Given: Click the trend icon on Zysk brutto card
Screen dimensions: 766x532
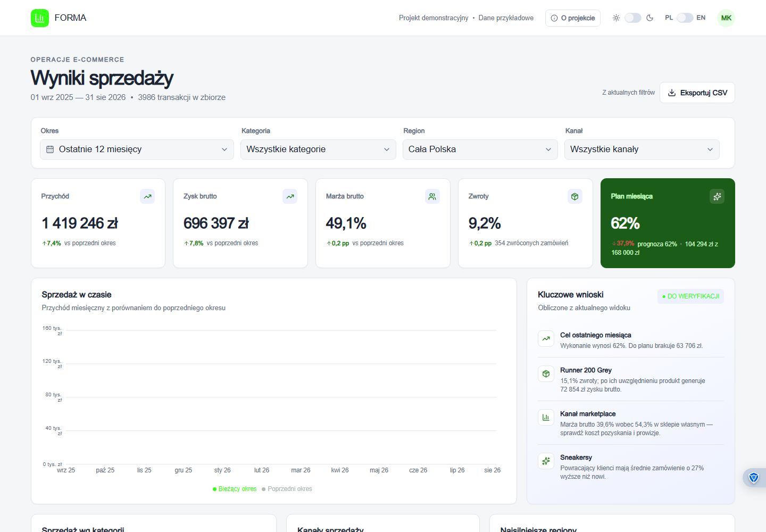Looking at the screenshot, I should tap(290, 196).
